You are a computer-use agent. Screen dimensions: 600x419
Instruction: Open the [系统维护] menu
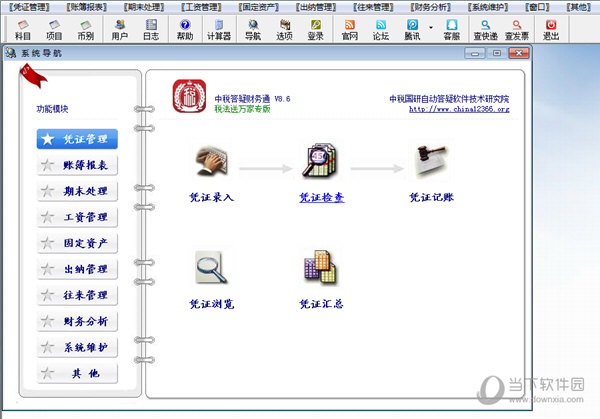click(488, 7)
